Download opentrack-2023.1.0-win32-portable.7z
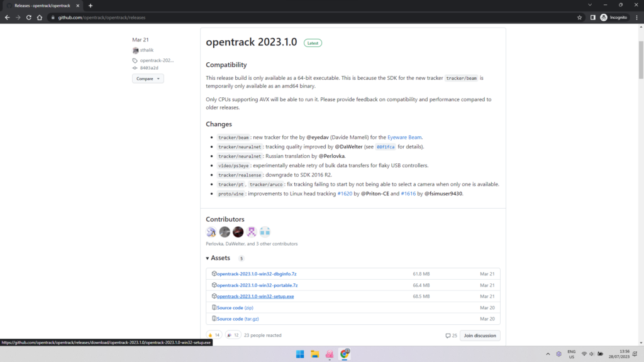This screenshot has width=644, height=362. tap(257, 285)
